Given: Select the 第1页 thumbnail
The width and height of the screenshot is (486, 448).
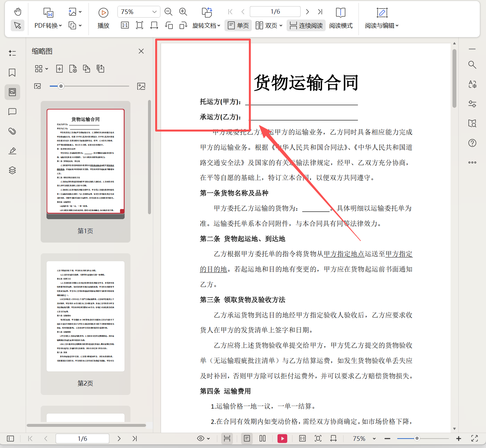Looking at the screenshot, I should coord(86,172).
